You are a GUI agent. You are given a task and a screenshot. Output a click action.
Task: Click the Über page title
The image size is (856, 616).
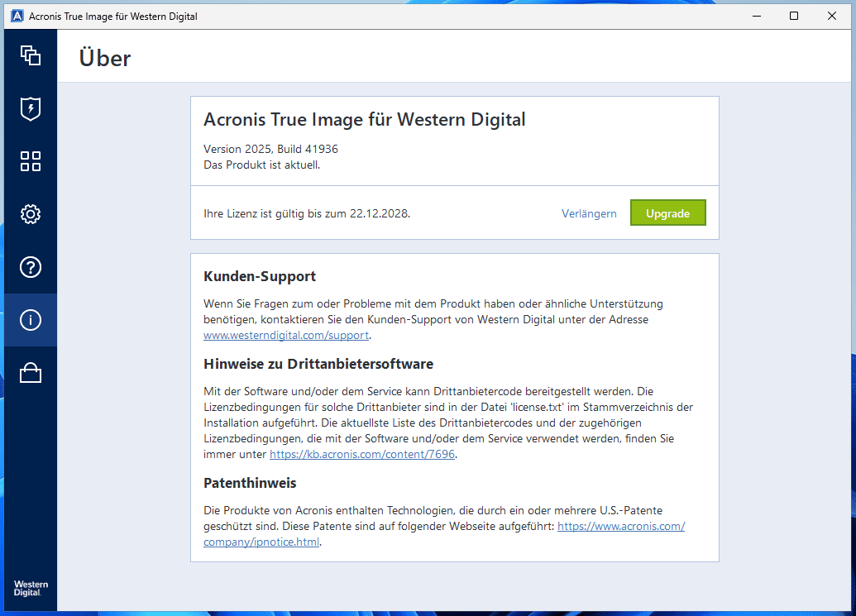click(x=105, y=58)
